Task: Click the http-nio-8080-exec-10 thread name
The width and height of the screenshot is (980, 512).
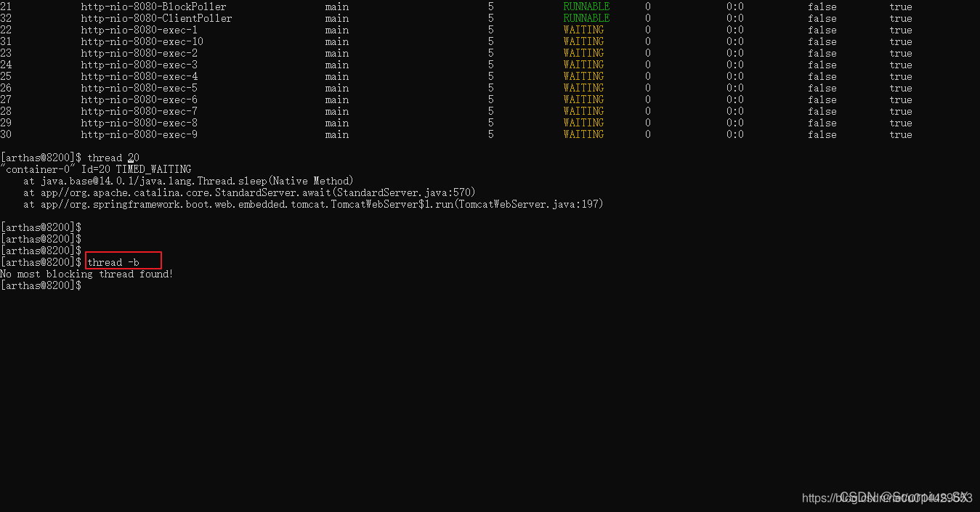Action: 142,41
